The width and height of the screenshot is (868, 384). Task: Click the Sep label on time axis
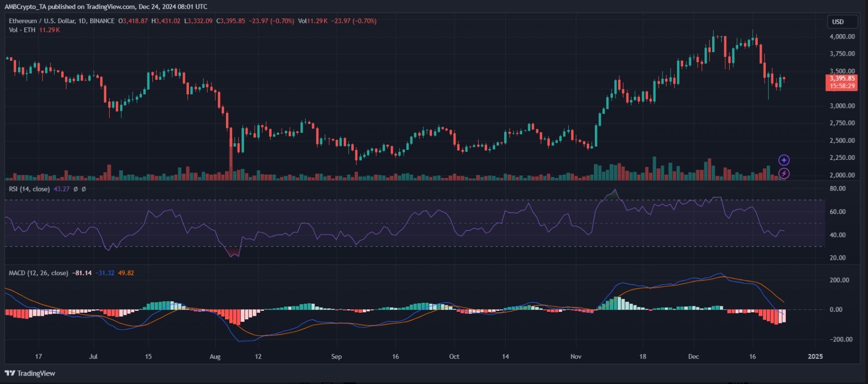click(336, 356)
